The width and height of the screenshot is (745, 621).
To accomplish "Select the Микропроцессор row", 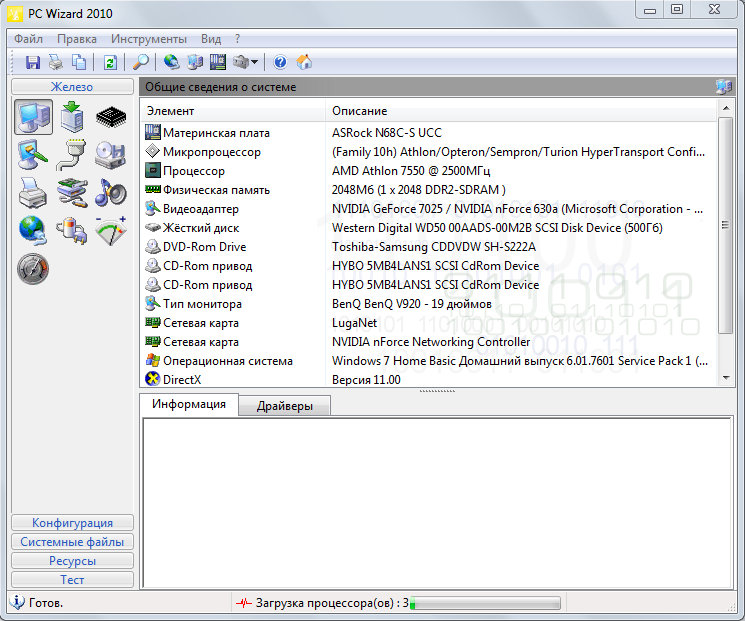I will pos(428,152).
